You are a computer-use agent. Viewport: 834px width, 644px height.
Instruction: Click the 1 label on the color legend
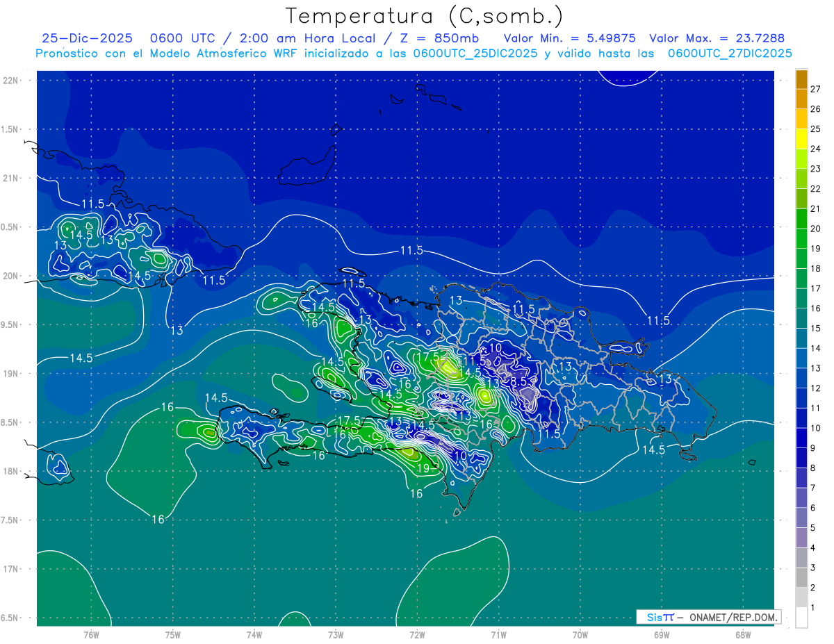(812, 608)
